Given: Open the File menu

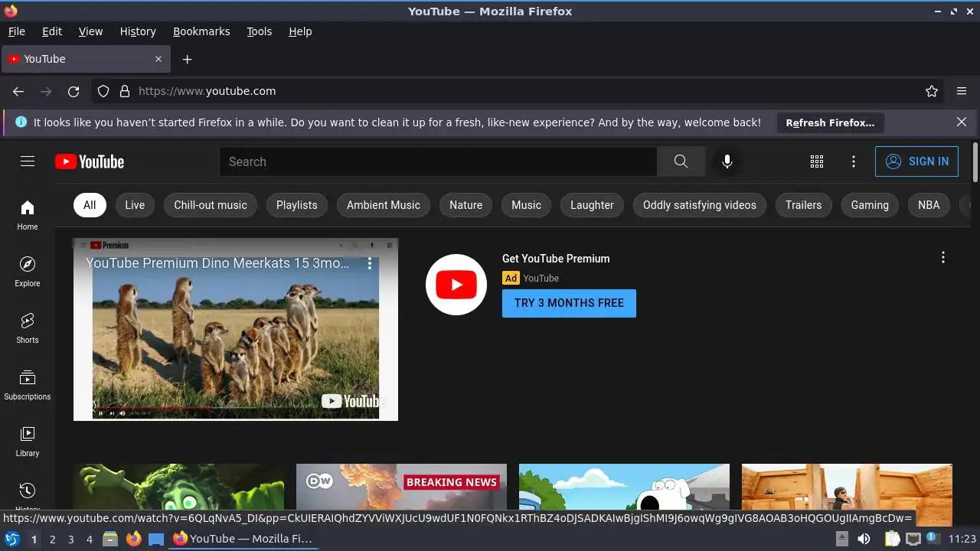Looking at the screenshot, I should coord(16,31).
